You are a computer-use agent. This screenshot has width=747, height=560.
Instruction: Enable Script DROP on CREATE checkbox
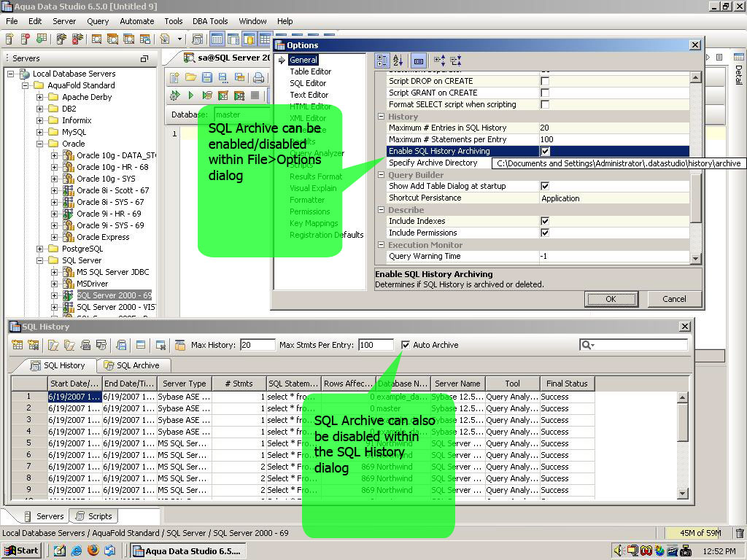point(544,81)
